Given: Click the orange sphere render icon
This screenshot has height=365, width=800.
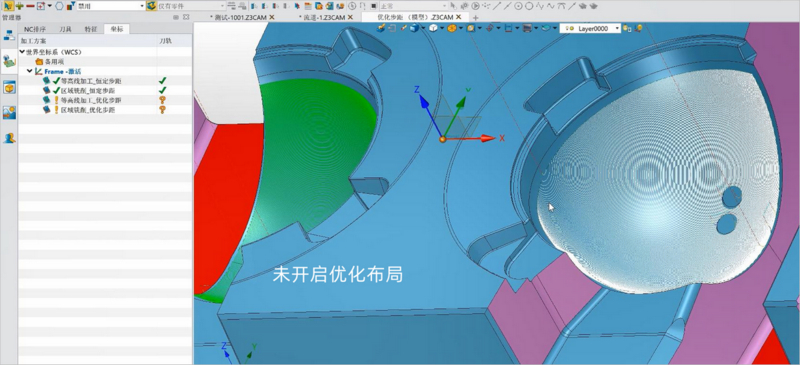Looking at the screenshot, I should 452,29.
